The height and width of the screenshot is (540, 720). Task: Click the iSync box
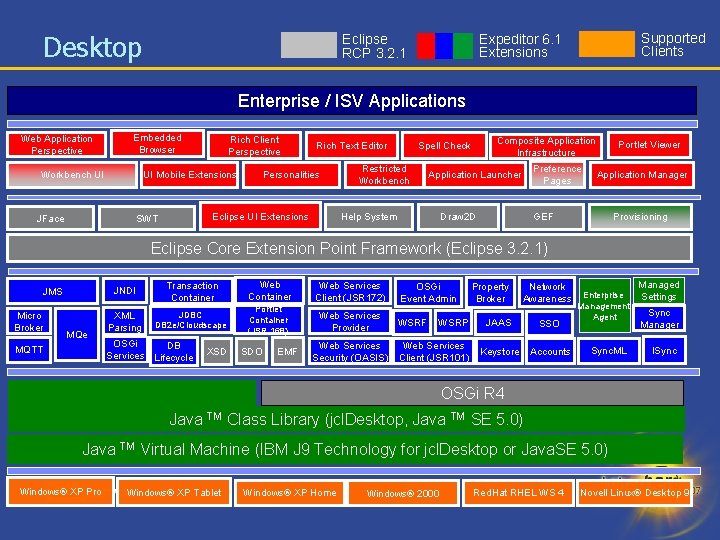tap(664, 350)
